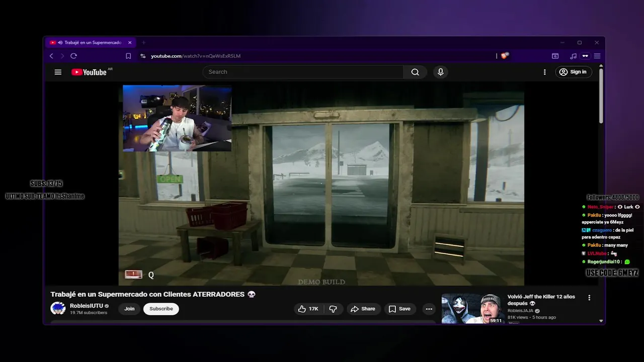Click the page vertical scrollbar thumb
644x362 pixels.
pos(601,96)
